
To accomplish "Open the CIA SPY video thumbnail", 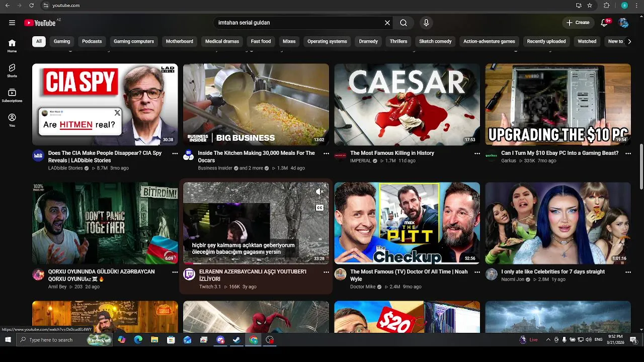I will 105,105.
